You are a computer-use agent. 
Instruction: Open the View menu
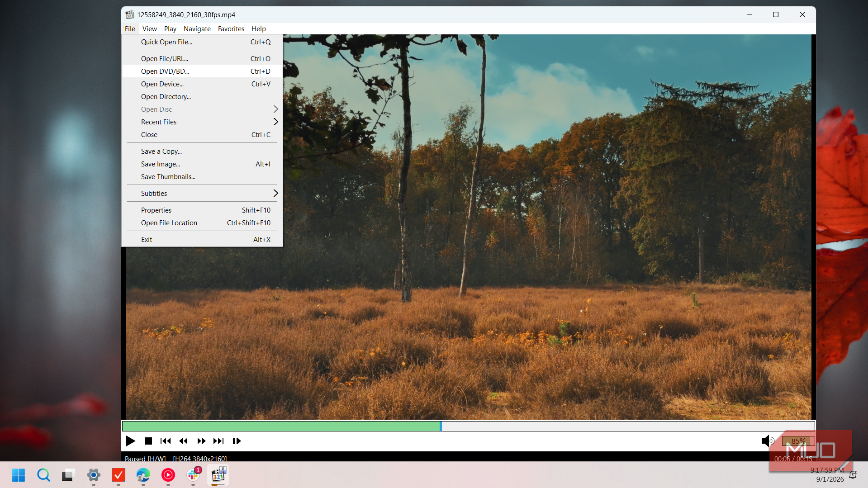click(149, 28)
